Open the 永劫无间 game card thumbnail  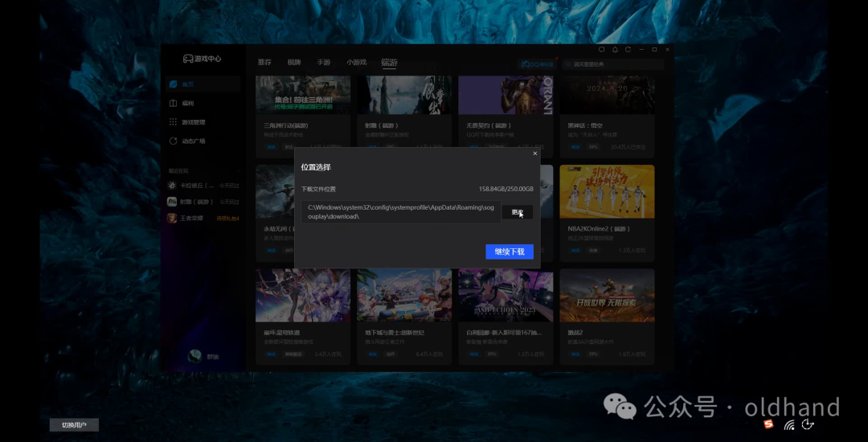click(275, 191)
